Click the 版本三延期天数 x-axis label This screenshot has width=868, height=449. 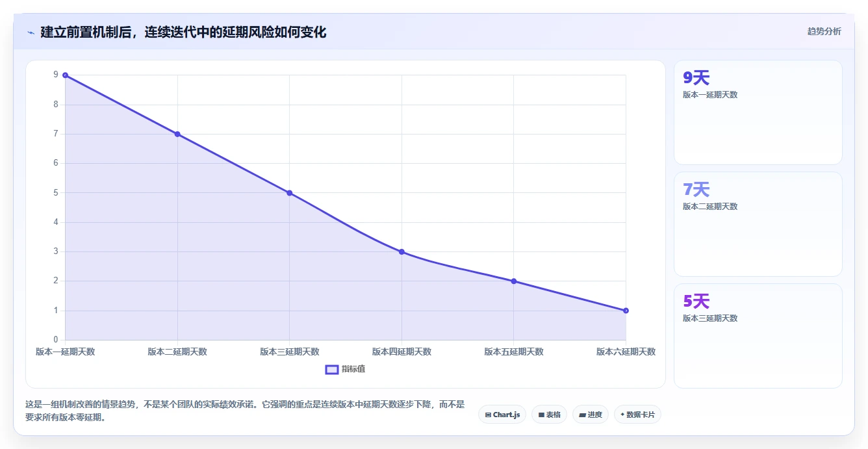coord(289,352)
